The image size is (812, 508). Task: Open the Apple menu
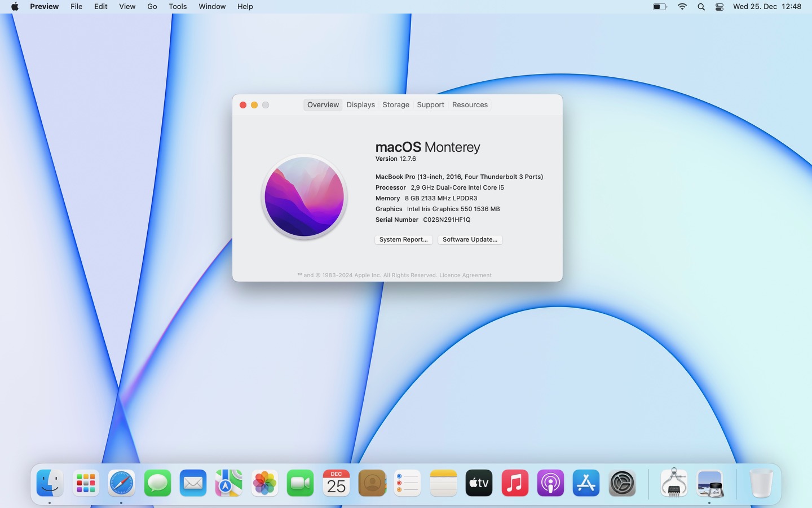[15, 7]
